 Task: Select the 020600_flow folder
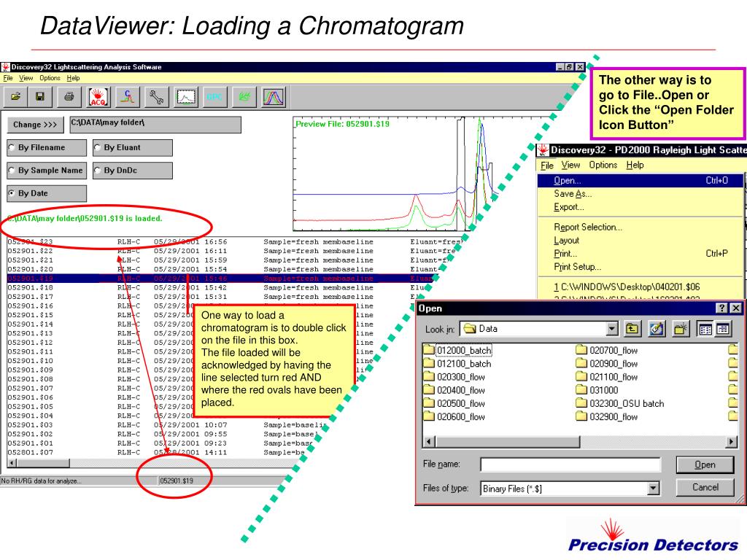pyautogui.click(x=454, y=416)
